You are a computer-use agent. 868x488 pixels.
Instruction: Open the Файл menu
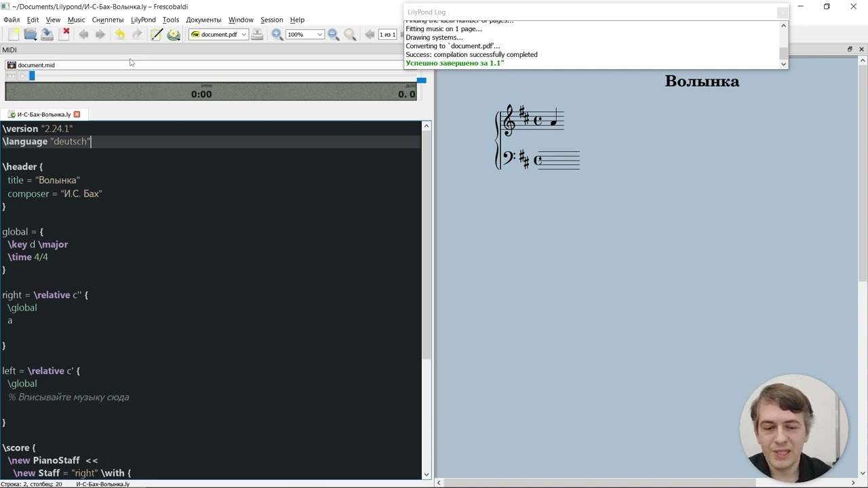click(x=12, y=20)
